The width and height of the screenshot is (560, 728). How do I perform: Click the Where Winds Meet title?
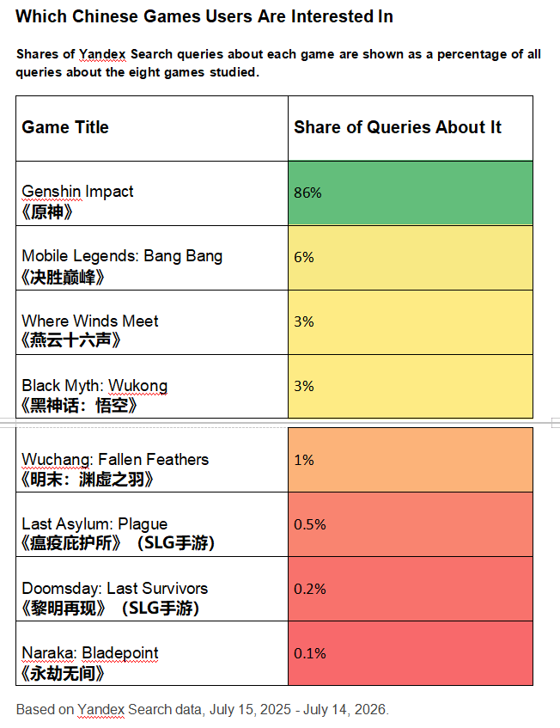(90, 321)
